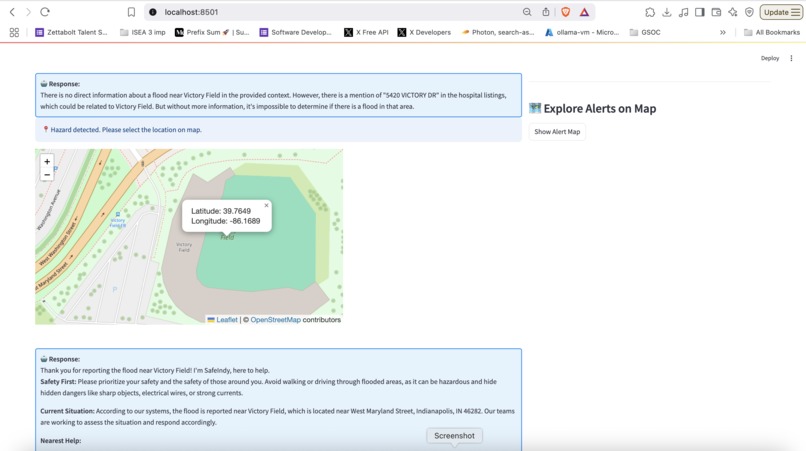
Task: Reload the page
Action: click(x=45, y=12)
